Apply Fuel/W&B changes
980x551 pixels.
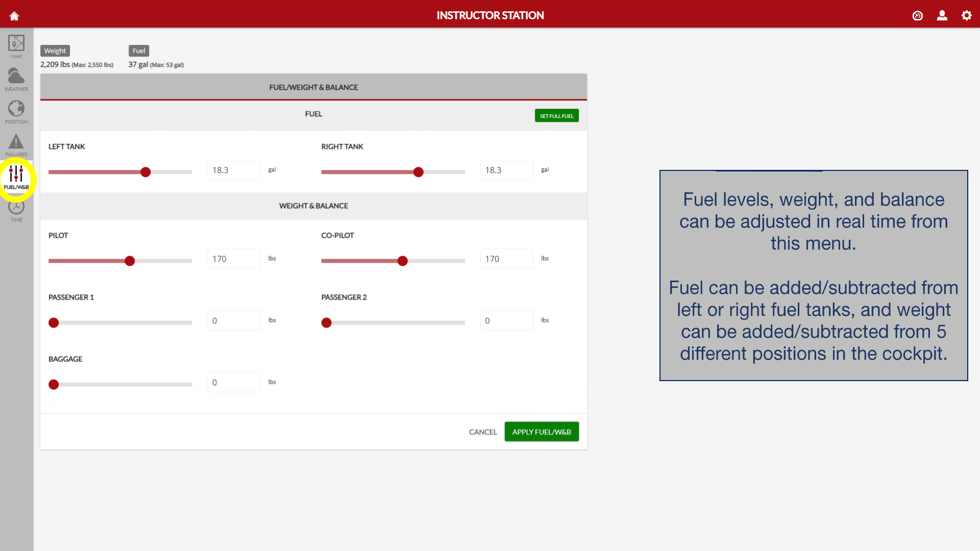point(542,432)
